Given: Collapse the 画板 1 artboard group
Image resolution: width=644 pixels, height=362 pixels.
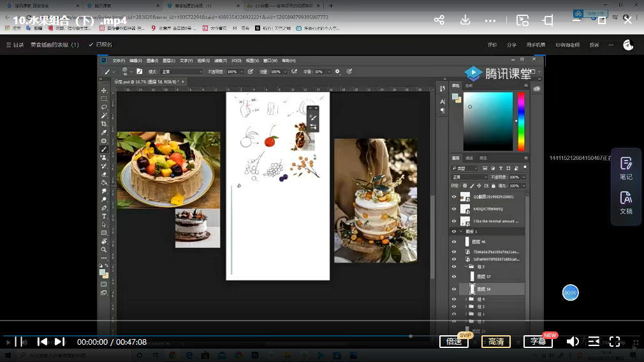Looking at the screenshot, I should pos(461,231).
